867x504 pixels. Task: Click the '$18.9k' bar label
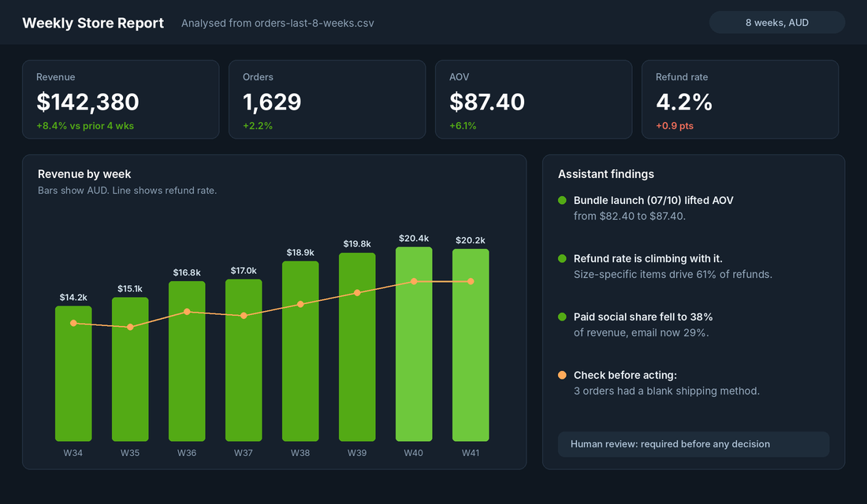point(300,253)
